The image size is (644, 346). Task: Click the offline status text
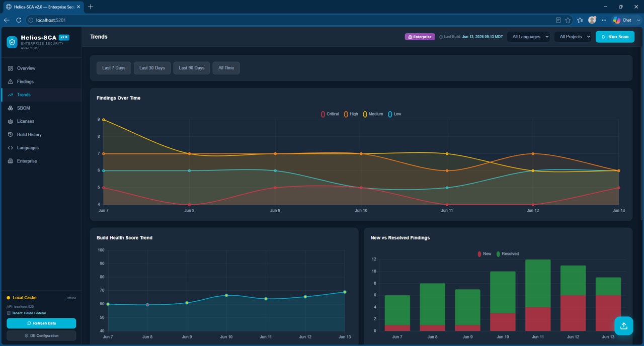point(72,298)
